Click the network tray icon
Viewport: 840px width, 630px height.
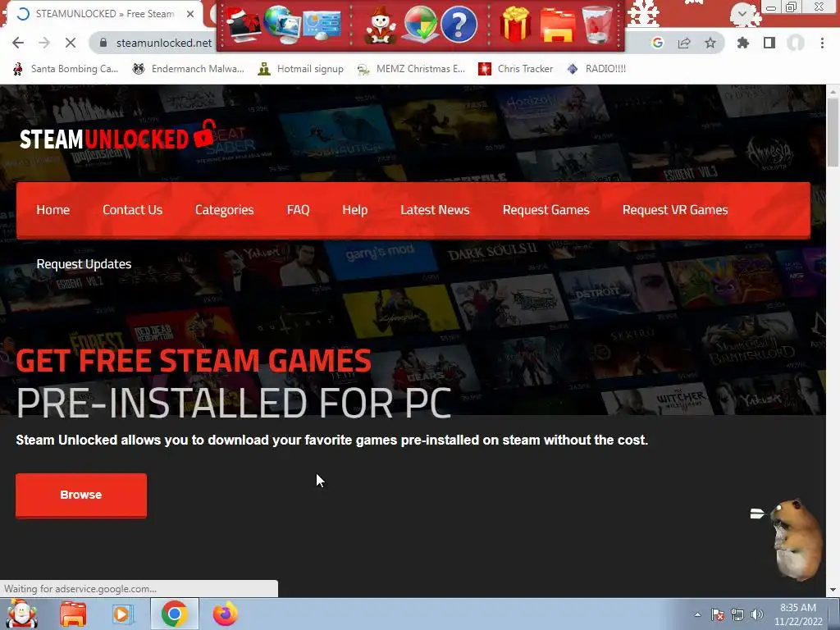[x=737, y=614]
